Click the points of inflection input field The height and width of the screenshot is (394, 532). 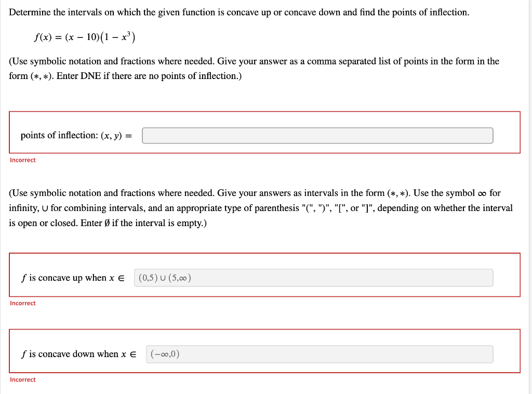pyautogui.click(x=318, y=135)
